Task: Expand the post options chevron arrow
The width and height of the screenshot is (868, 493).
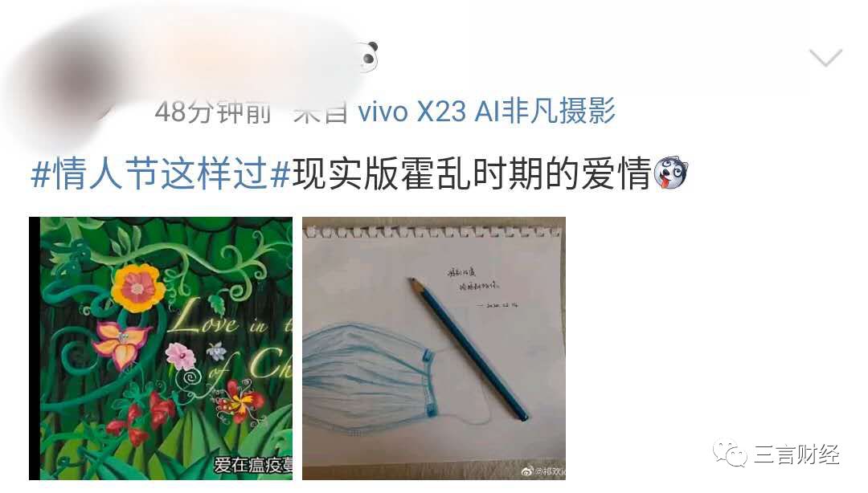Action: [825, 57]
